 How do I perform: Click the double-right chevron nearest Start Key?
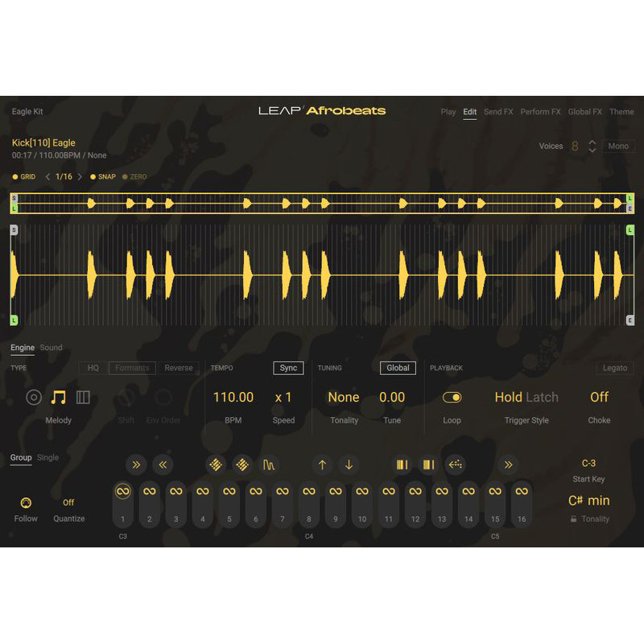[x=508, y=464]
